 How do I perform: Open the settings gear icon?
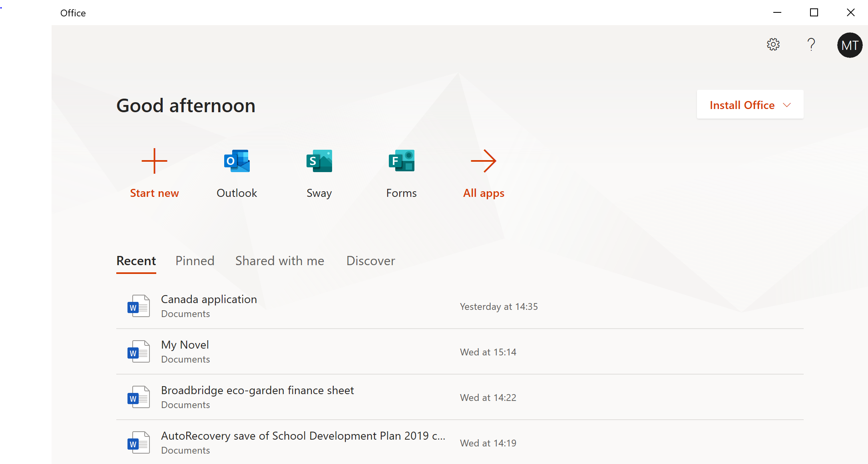(773, 44)
